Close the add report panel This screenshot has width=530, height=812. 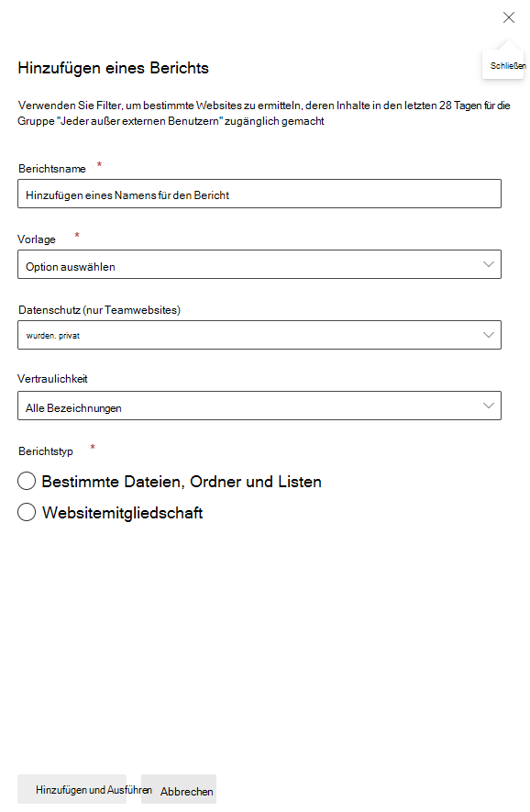click(509, 17)
